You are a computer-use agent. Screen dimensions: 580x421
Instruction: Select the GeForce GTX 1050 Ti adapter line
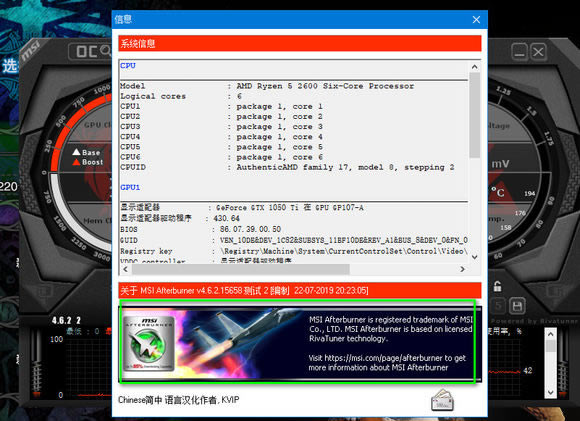tap(242, 208)
